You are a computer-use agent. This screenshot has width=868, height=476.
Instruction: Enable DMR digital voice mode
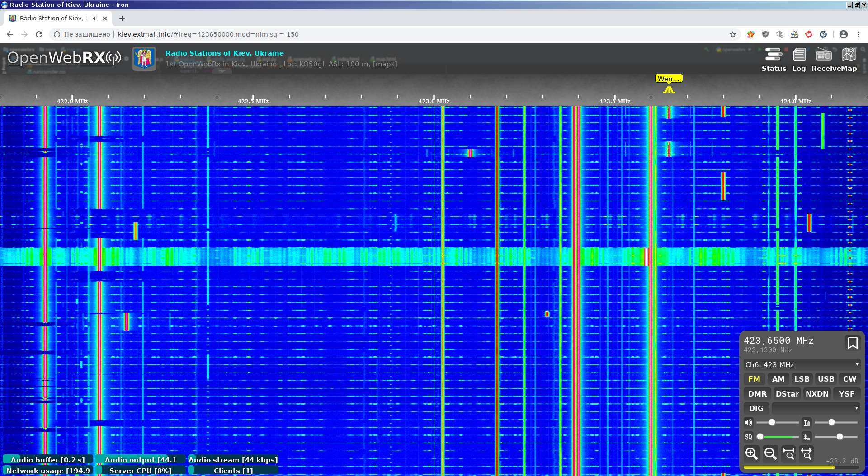[x=757, y=394]
